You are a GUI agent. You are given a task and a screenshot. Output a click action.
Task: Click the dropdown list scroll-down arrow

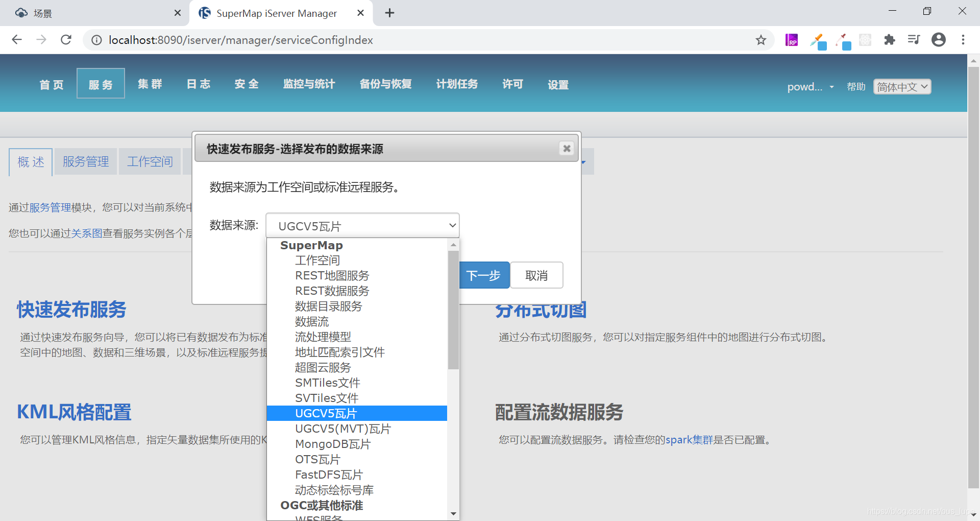[x=453, y=514]
